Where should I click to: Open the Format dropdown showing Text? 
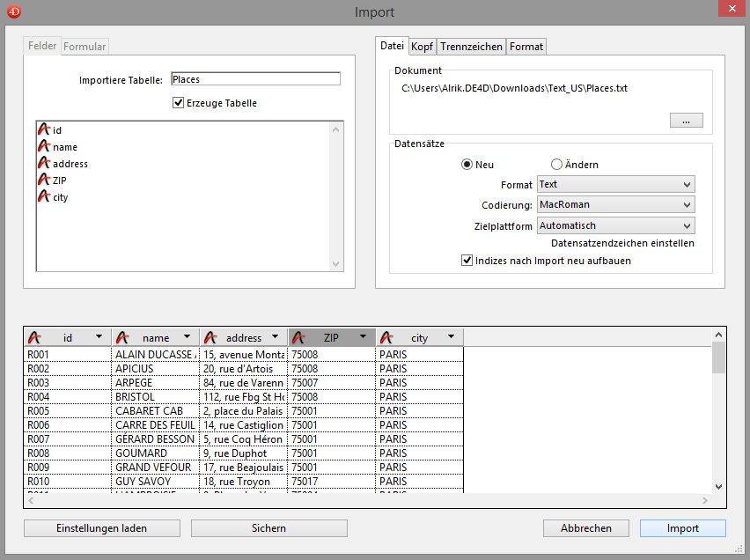615,184
